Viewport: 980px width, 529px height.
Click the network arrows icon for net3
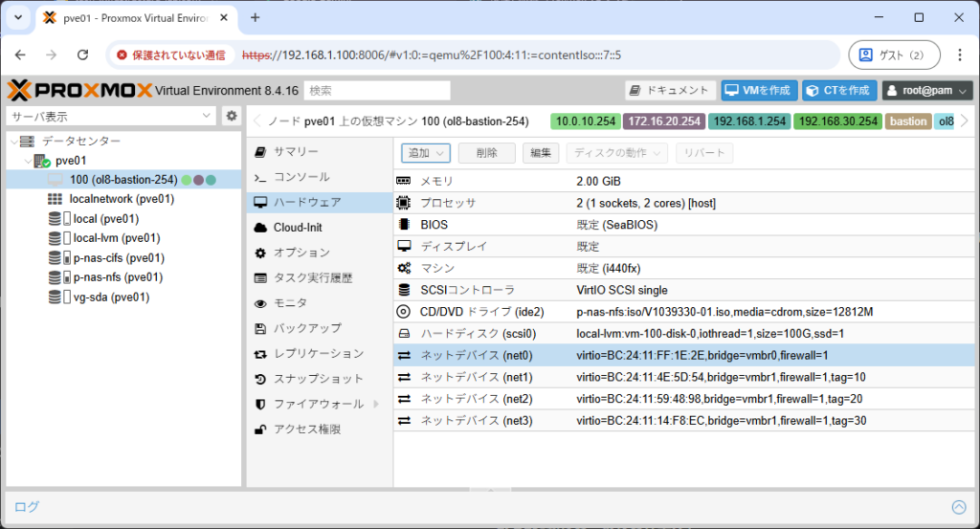click(404, 421)
